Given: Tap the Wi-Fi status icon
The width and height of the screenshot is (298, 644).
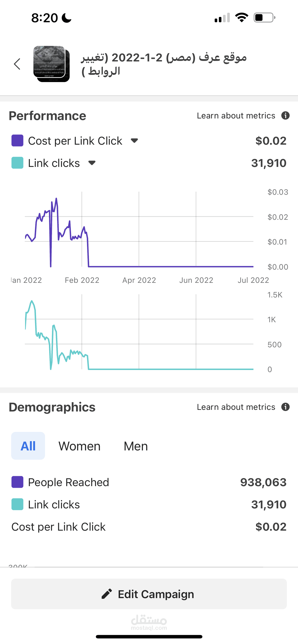Looking at the screenshot, I should pos(241,18).
